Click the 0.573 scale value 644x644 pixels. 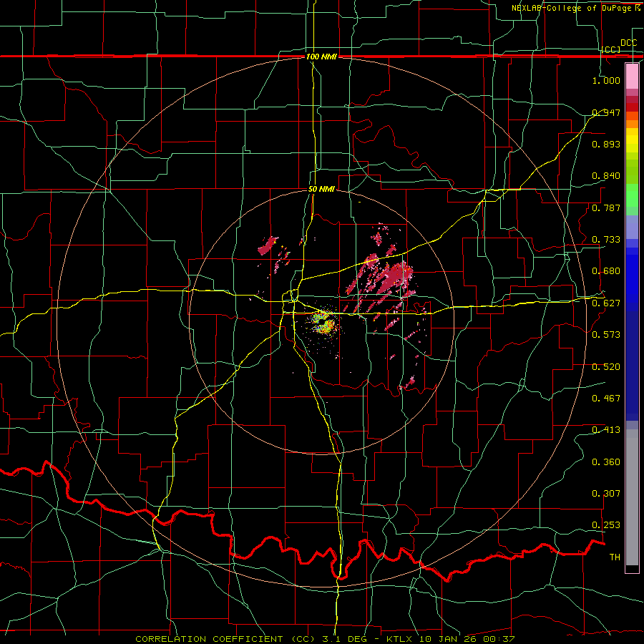pyautogui.click(x=606, y=335)
